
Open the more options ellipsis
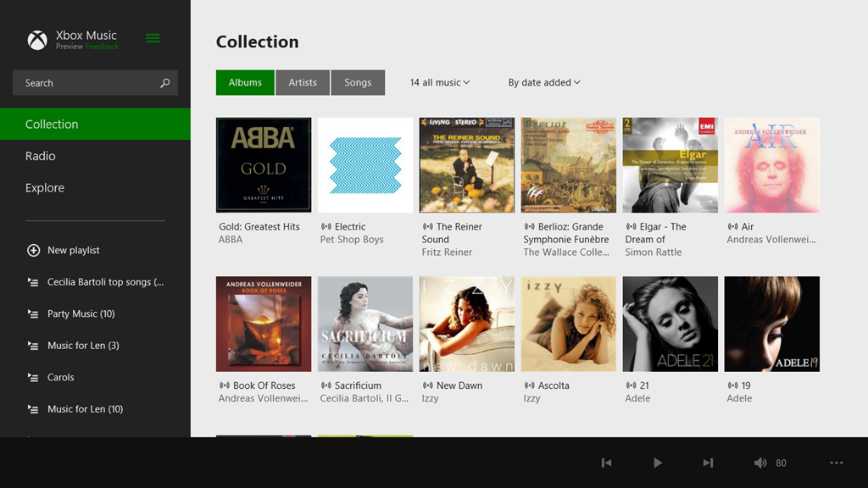coord(837,463)
